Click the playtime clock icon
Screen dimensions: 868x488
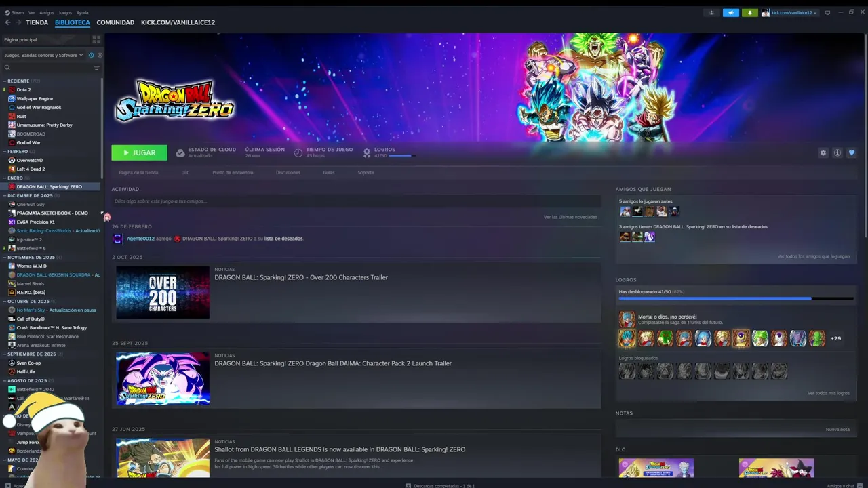pyautogui.click(x=298, y=152)
